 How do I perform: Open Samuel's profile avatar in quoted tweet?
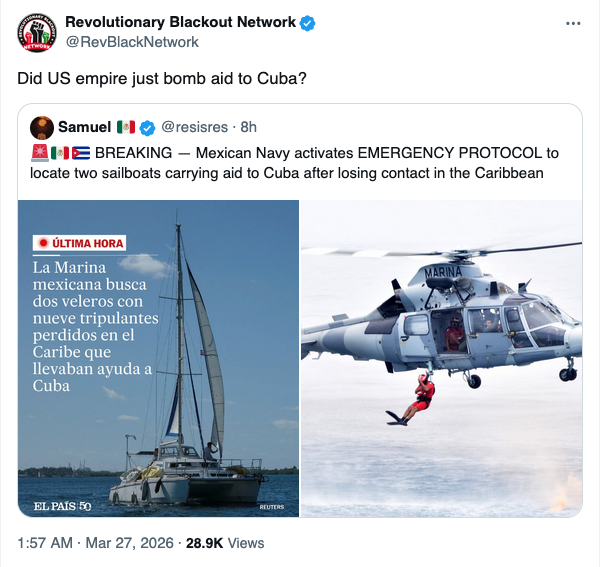(x=42, y=127)
